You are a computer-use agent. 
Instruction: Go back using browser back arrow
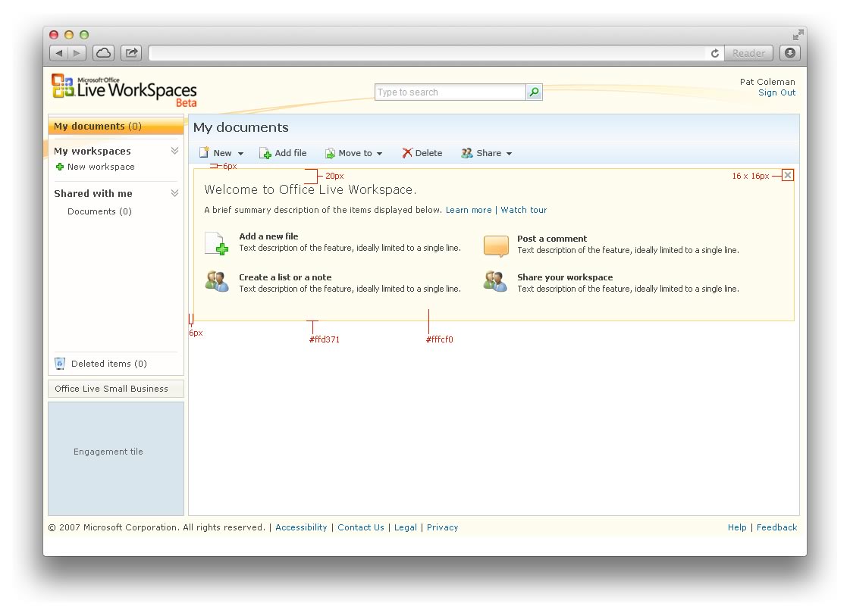click(59, 53)
